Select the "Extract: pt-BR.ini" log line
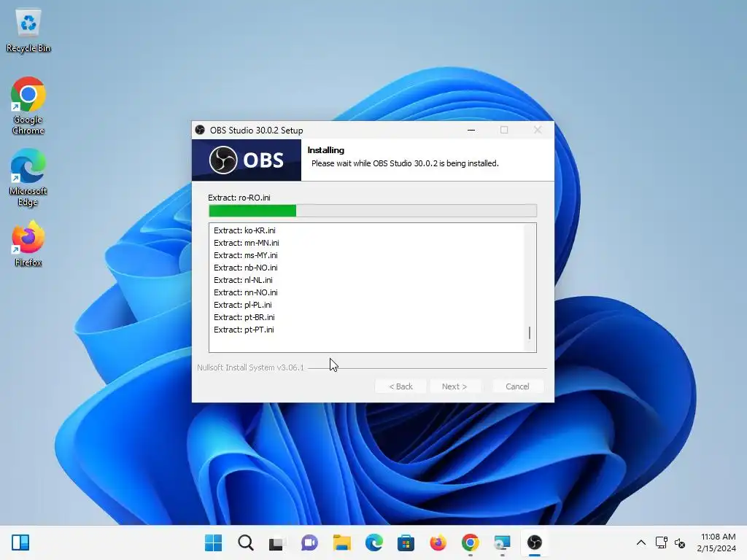The image size is (747, 560). [x=244, y=317]
